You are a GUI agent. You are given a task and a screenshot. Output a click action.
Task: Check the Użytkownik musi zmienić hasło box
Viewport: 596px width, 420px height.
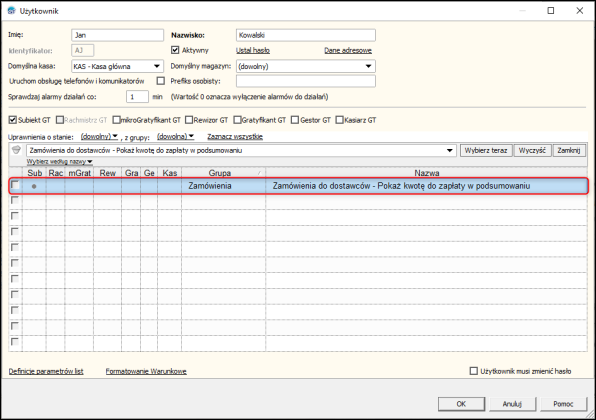(474, 371)
